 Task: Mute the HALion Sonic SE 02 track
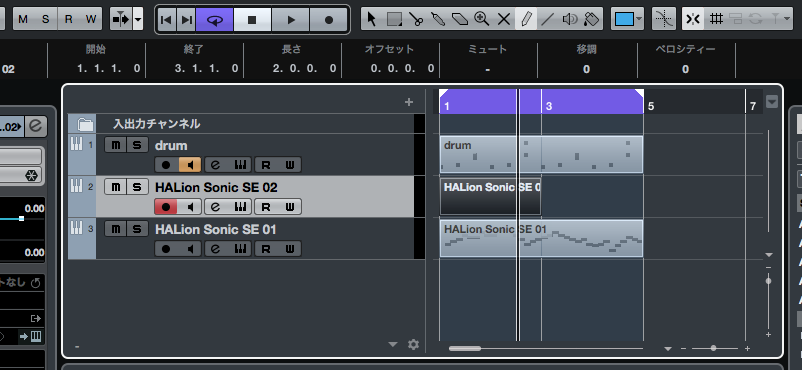coord(116,187)
